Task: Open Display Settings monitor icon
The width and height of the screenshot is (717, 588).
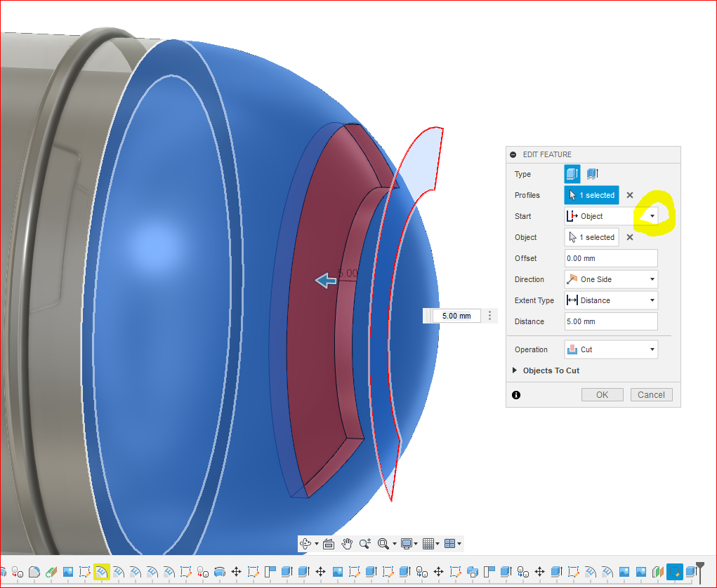Action: tap(406, 544)
